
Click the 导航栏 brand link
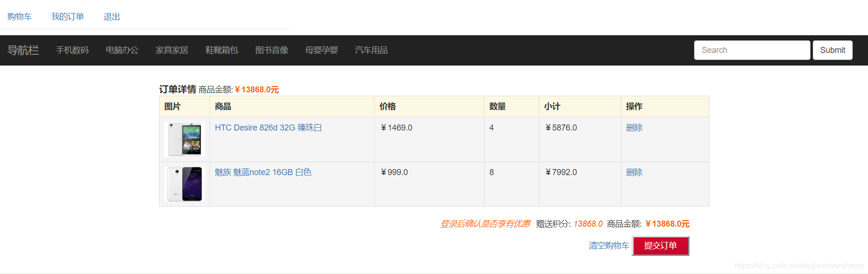[x=23, y=50]
